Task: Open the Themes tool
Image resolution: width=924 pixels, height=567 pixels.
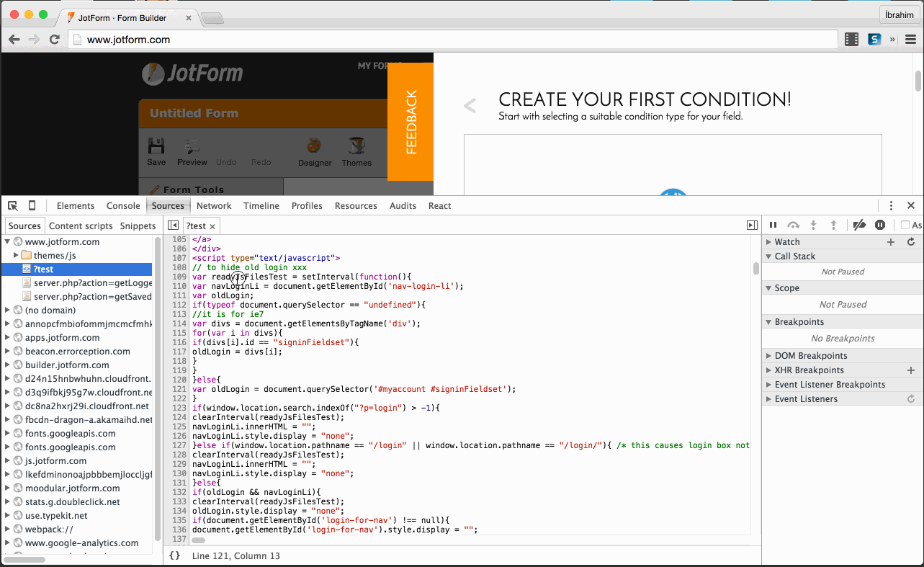Action: [356, 152]
